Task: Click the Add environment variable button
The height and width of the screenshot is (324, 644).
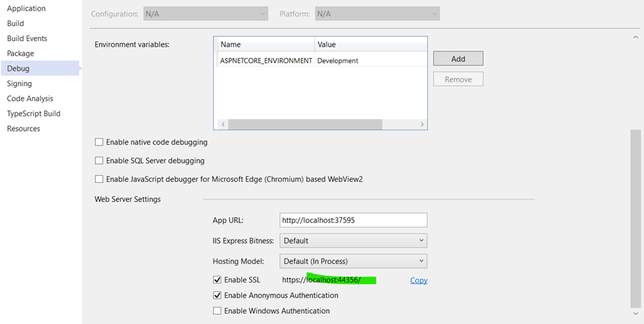Action: coord(458,59)
